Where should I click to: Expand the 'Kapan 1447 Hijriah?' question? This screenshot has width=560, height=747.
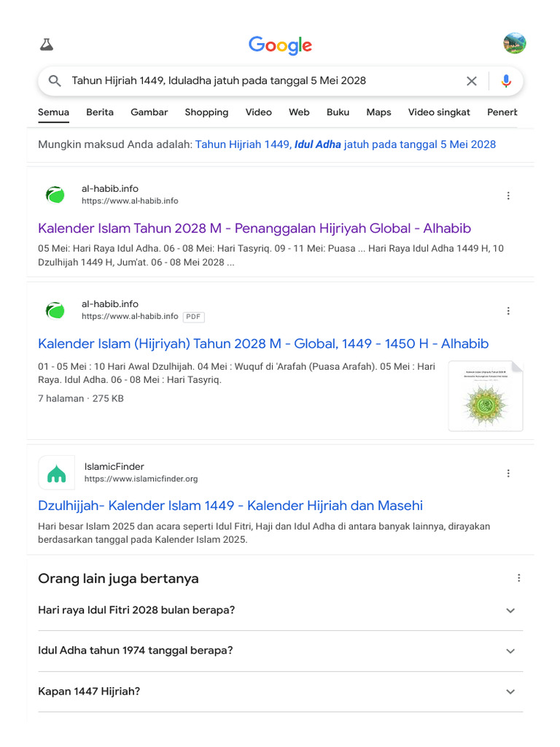click(x=510, y=692)
